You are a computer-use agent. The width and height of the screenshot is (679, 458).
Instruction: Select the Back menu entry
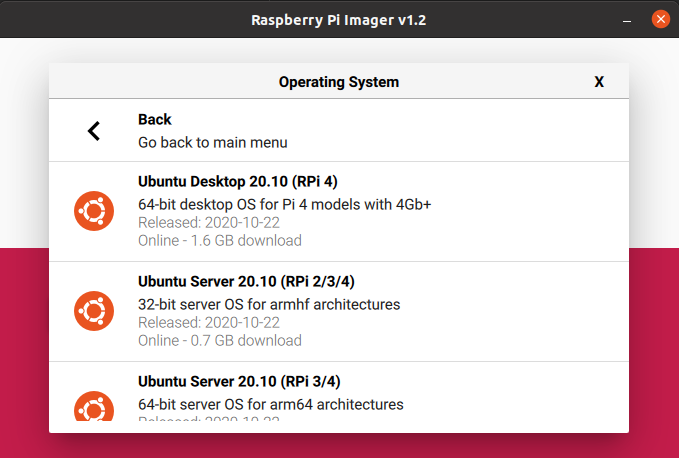pos(339,131)
